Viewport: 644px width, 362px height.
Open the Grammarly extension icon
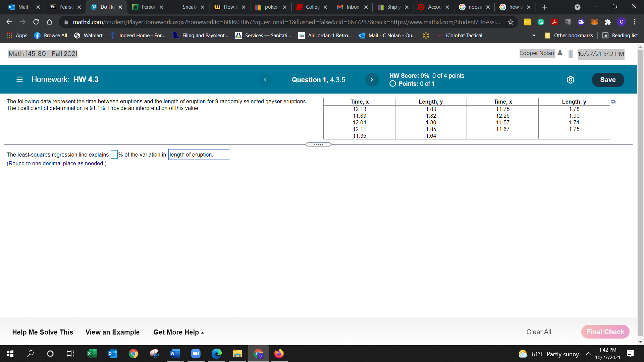pos(541,22)
